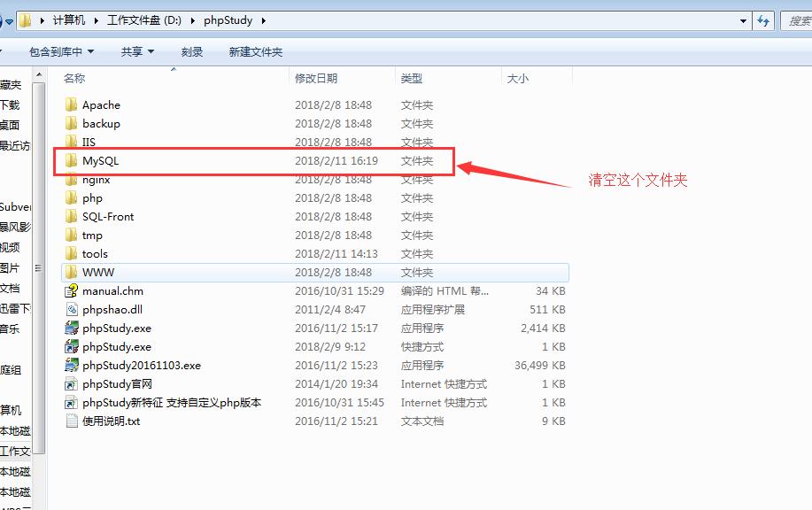The height and width of the screenshot is (510, 812).
Task: Select the file name phpStudy20161103.exe
Action: click(x=142, y=366)
